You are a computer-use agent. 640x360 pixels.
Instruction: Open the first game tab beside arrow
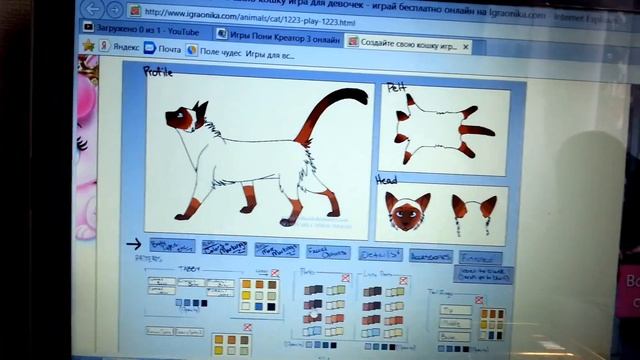coord(172,246)
